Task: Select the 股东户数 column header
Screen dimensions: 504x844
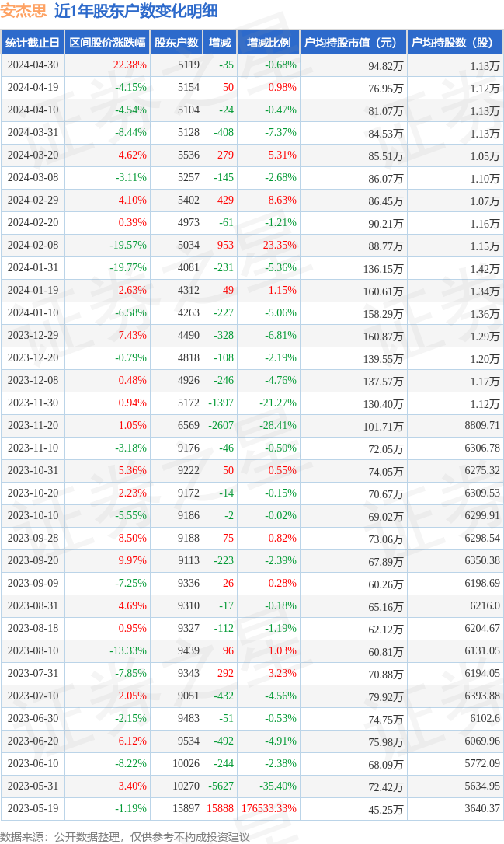Action: (176, 43)
